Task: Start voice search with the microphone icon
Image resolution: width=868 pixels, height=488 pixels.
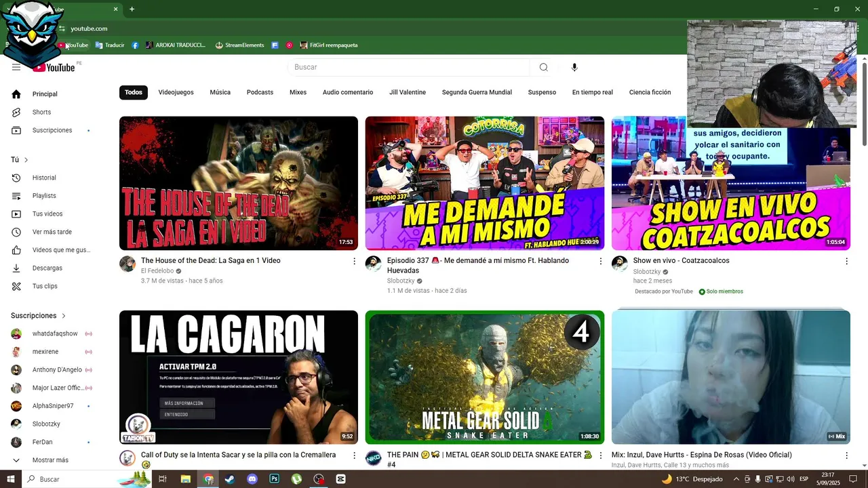Action: tap(574, 67)
